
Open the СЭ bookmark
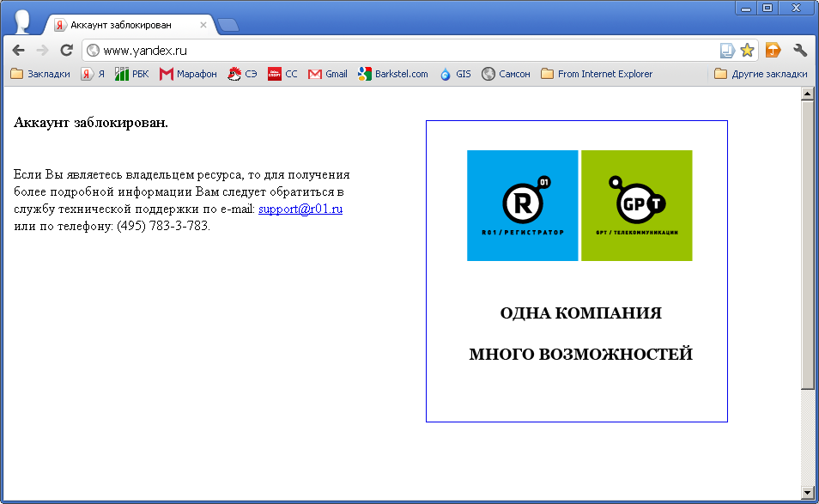tap(242, 74)
